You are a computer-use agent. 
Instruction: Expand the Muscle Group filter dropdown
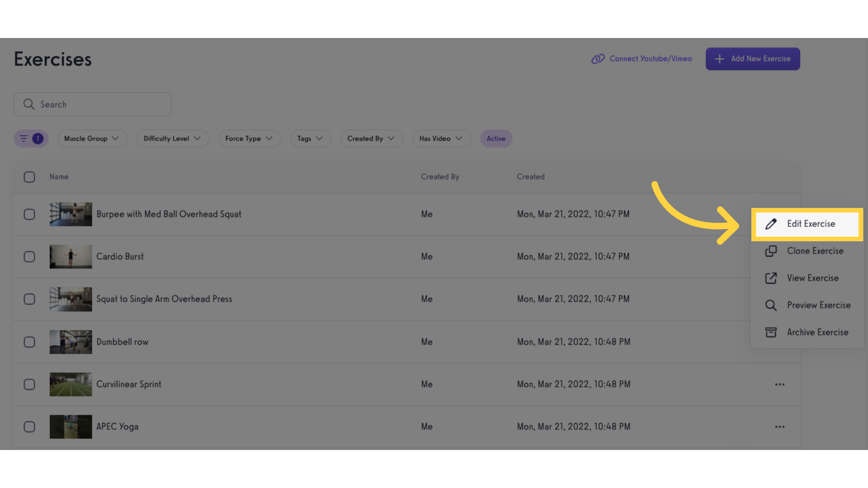[x=92, y=139]
